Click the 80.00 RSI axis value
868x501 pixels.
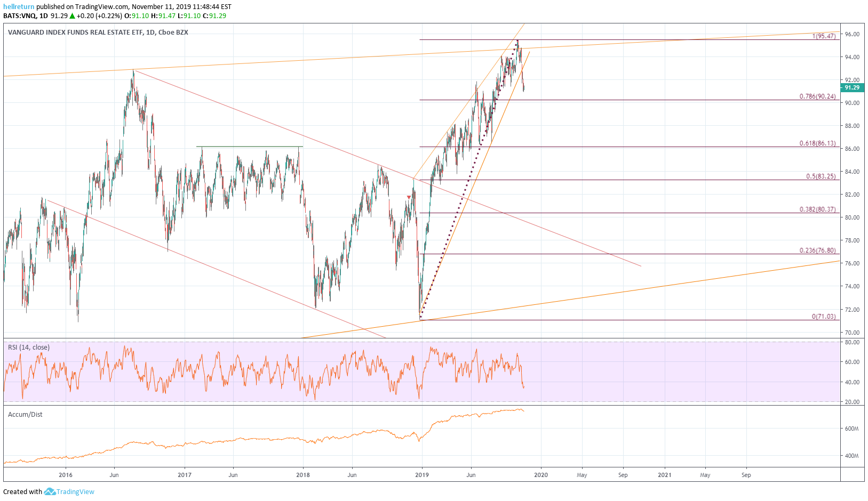coord(852,342)
